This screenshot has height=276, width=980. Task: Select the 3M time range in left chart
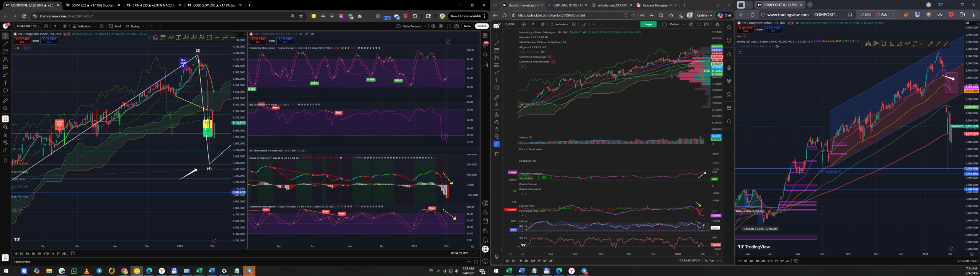[33, 253]
